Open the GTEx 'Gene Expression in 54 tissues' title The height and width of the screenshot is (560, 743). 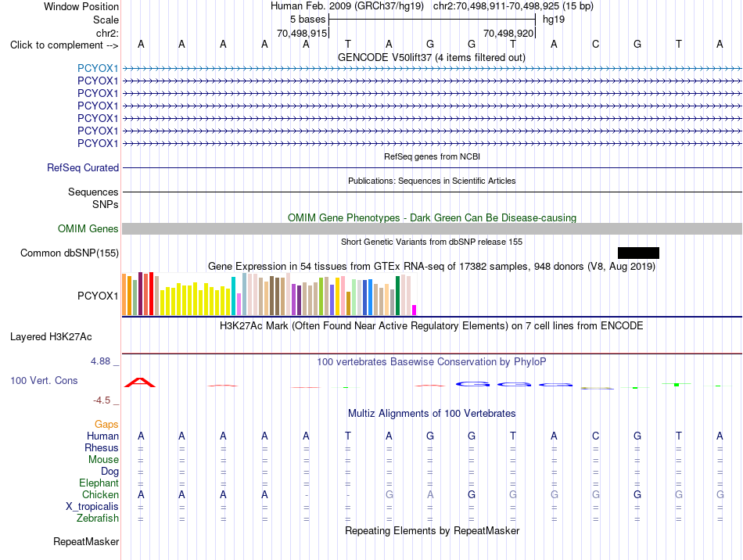tap(432, 266)
